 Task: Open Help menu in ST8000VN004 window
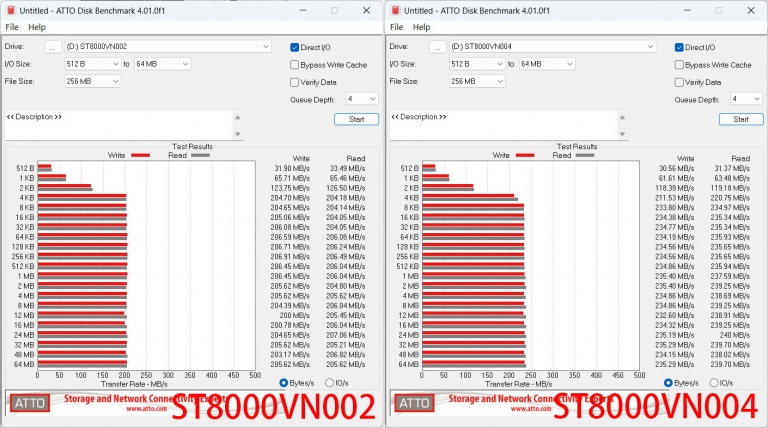[421, 27]
